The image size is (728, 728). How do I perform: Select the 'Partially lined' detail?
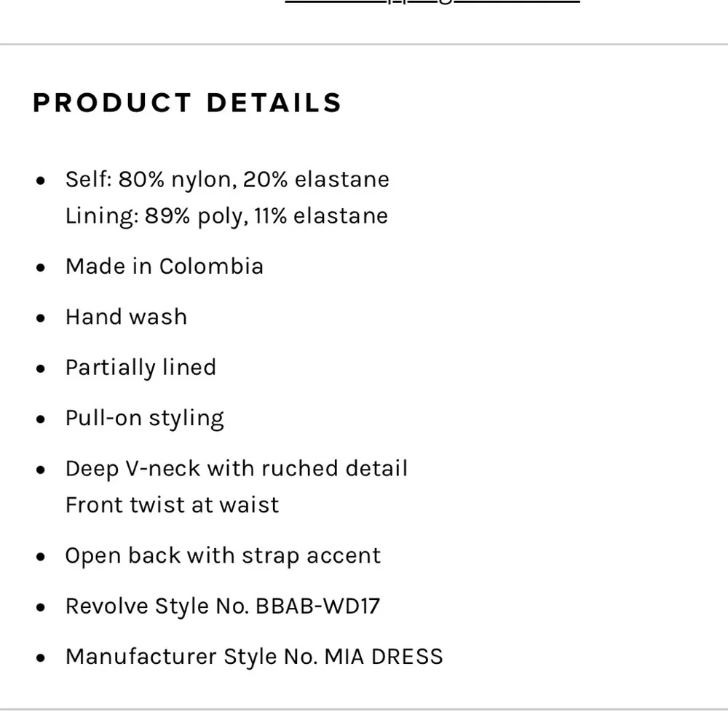pyautogui.click(x=141, y=368)
